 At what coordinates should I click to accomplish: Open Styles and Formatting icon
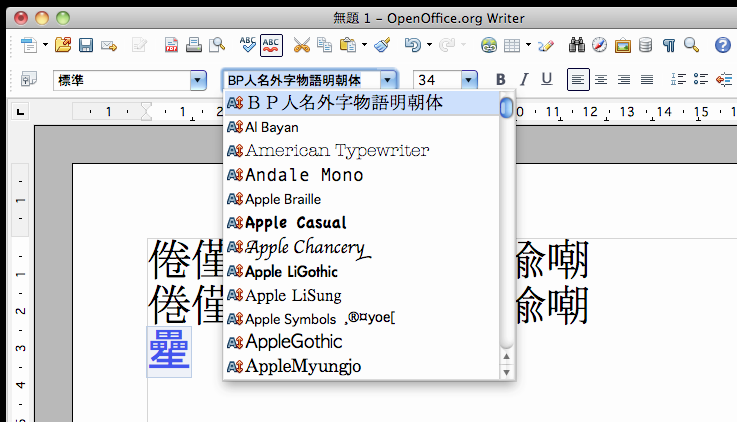click(29, 79)
